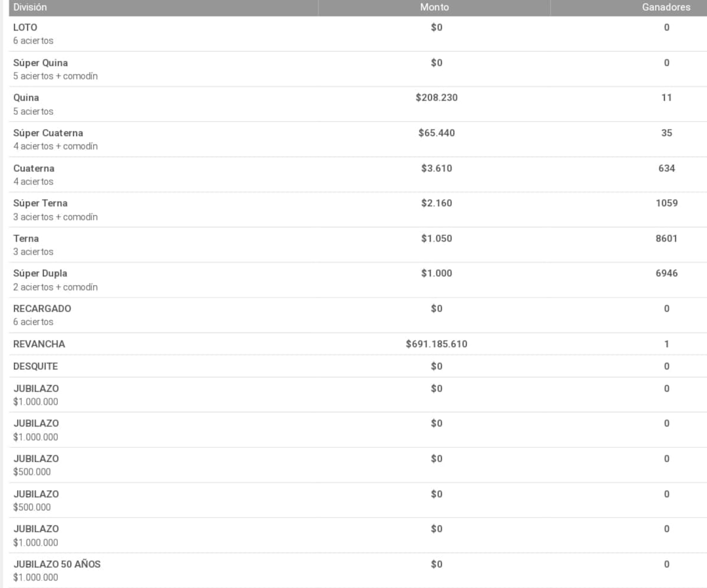The width and height of the screenshot is (707, 588).
Task: Click the Súper Dupla amount $1.000
Action: 437,273
